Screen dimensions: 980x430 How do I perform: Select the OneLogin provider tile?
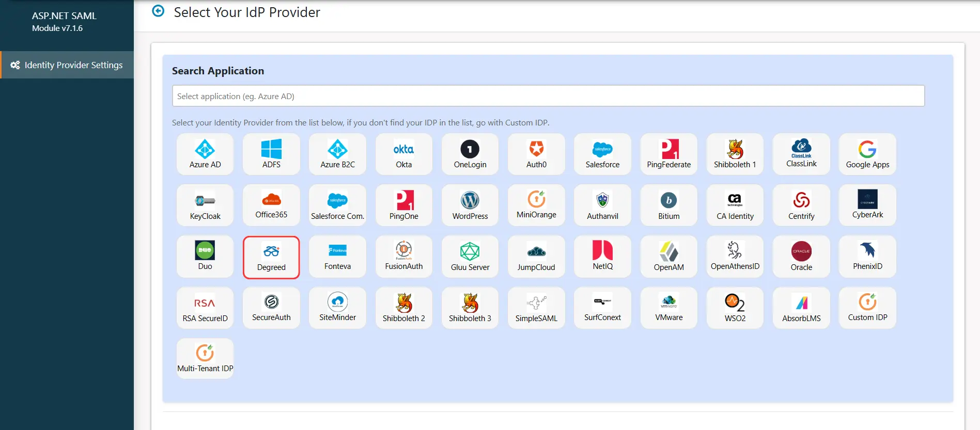click(470, 154)
